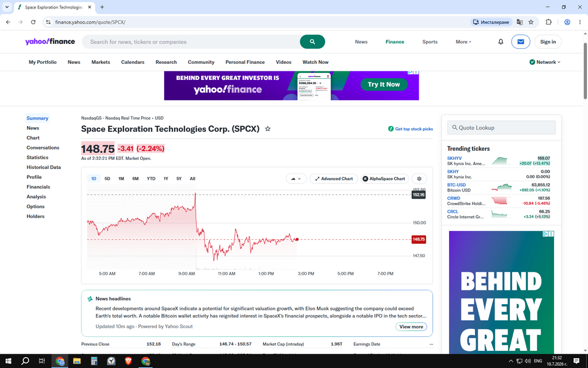Image resolution: width=588 pixels, height=368 pixels.
Task: Click View more in News headlines
Action: tap(411, 327)
